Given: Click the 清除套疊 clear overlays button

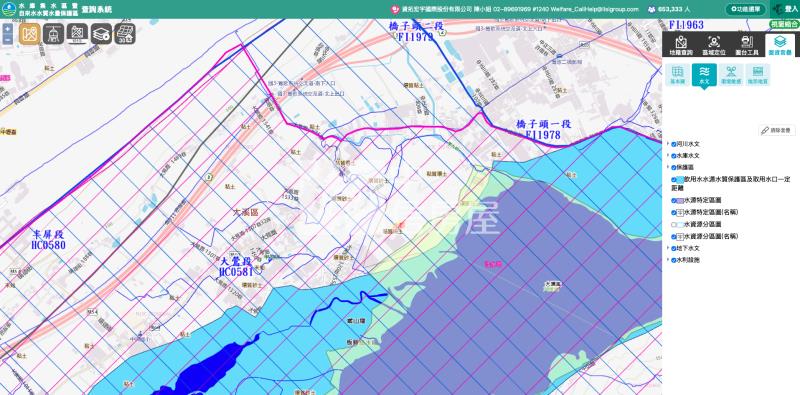Looking at the screenshot, I should [x=777, y=131].
